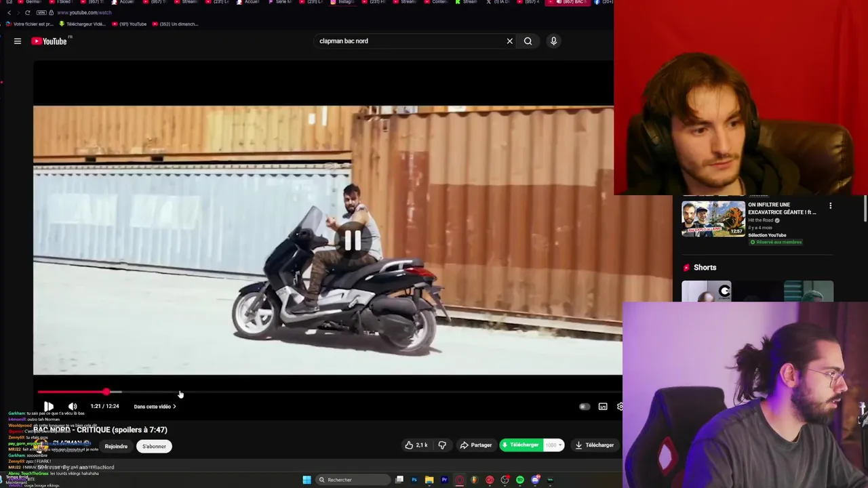Open the first Shorts thumbnail
This screenshot has width=868, height=488.
pyautogui.click(x=707, y=291)
